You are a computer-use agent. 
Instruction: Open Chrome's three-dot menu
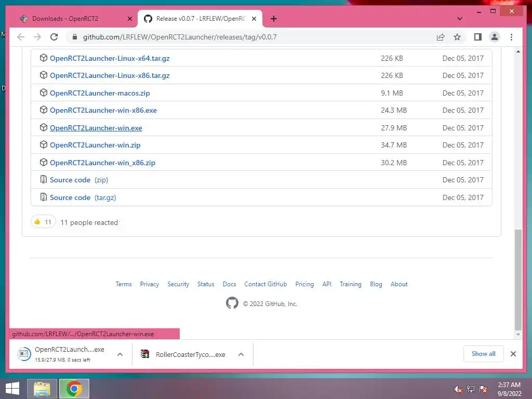pyautogui.click(x=511, y=37)
